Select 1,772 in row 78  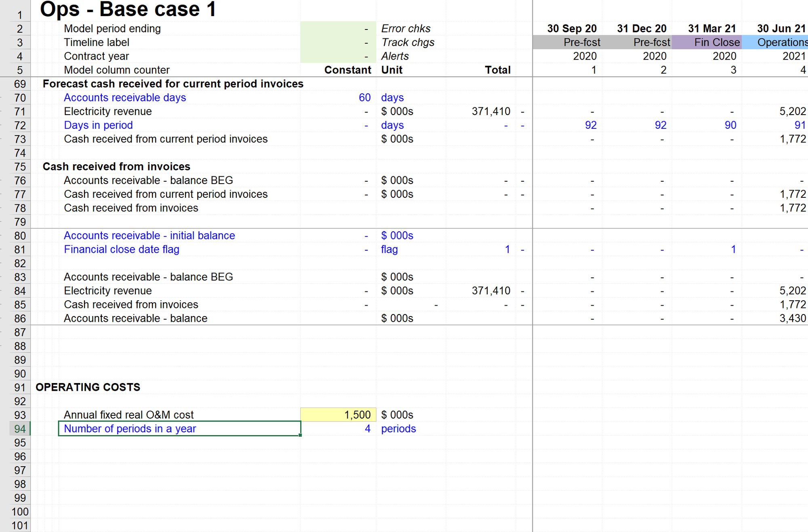click(793, 208)
